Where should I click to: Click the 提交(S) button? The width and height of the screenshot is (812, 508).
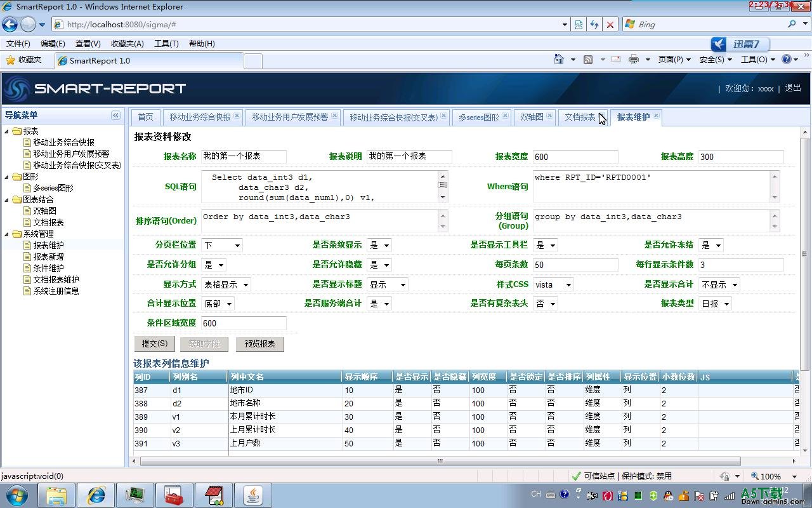[155, 344]
